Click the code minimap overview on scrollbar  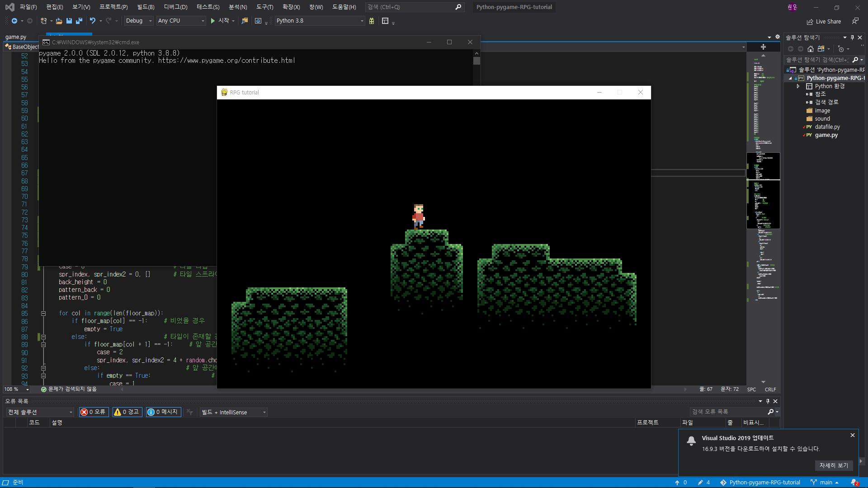(x=763, y=203)
